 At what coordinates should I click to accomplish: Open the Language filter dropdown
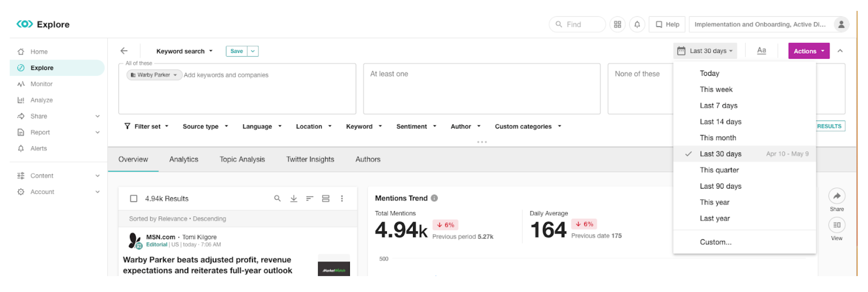262,126
